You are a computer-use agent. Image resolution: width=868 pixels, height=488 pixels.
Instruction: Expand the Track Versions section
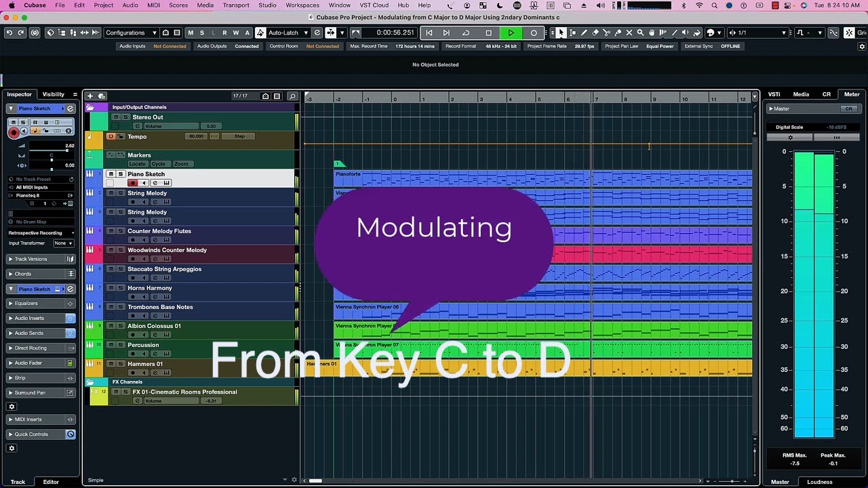tap(41, 259)
